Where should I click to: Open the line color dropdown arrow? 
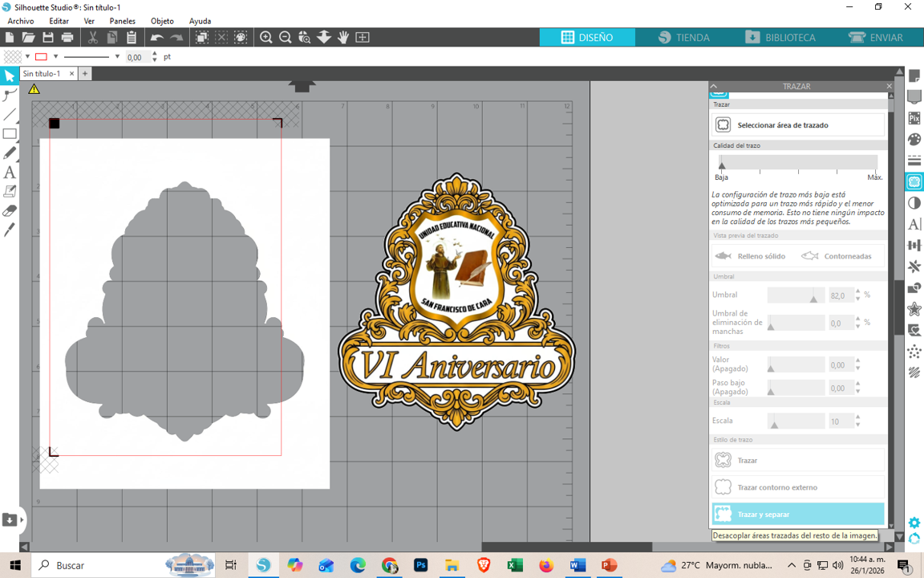pyautogui.click(x=55, y=57)
